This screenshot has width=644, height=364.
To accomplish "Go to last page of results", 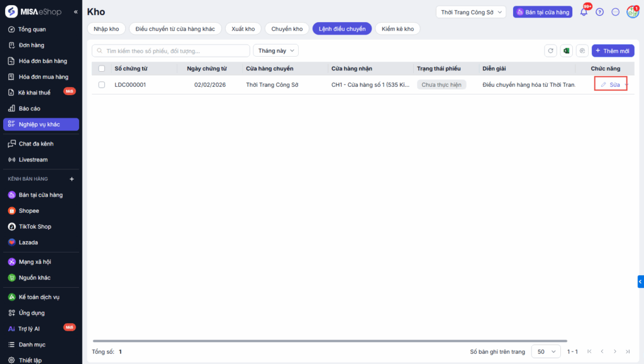I will click(x=628, y=351).
